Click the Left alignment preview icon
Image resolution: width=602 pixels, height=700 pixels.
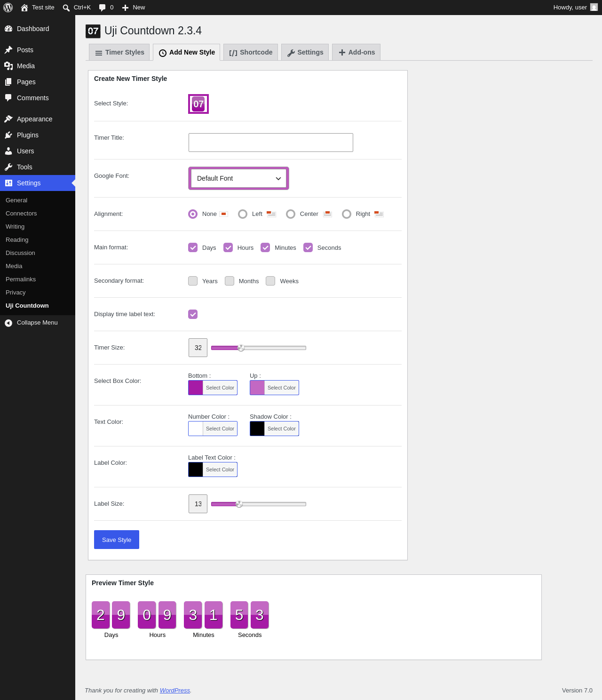click(x=271, y=214)
